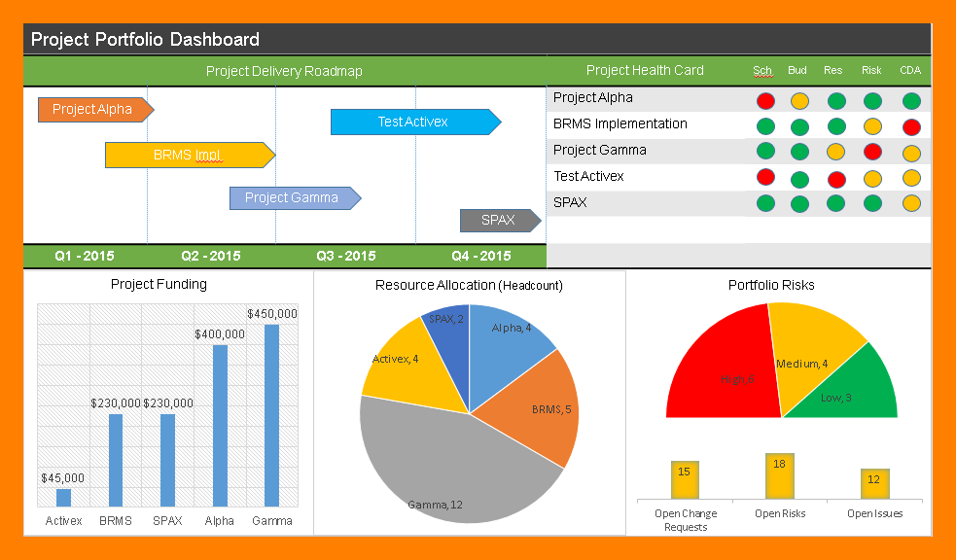Click Project Gamma's red Risk status circle
The width and height of the screenshot is (956, 560).
(872, 152)
